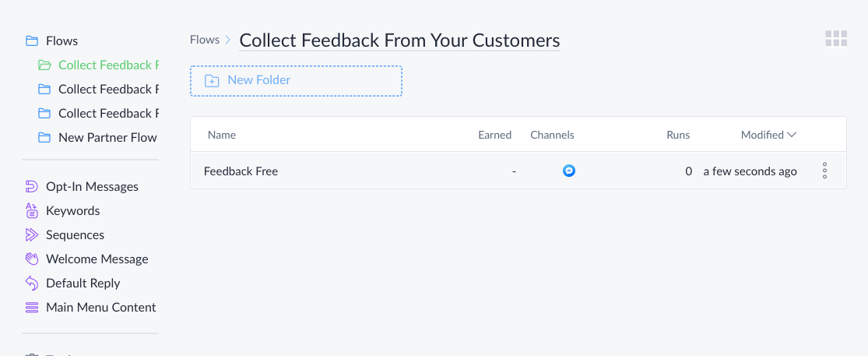Open the three-dot menu for Feedback Free
Image resolution: width=868 pixels, height=356 pixels.
tap(824, 171)
